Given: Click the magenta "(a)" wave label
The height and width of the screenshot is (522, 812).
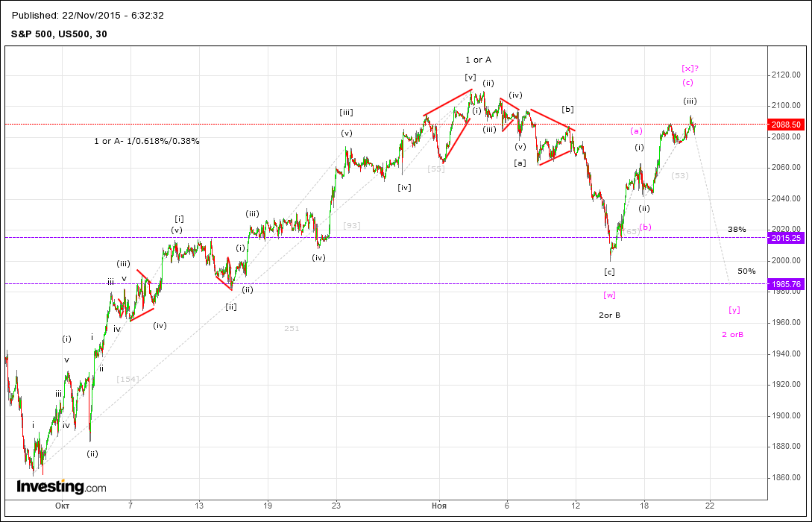Looking at the screenshot, I should [x=636, y=131].
